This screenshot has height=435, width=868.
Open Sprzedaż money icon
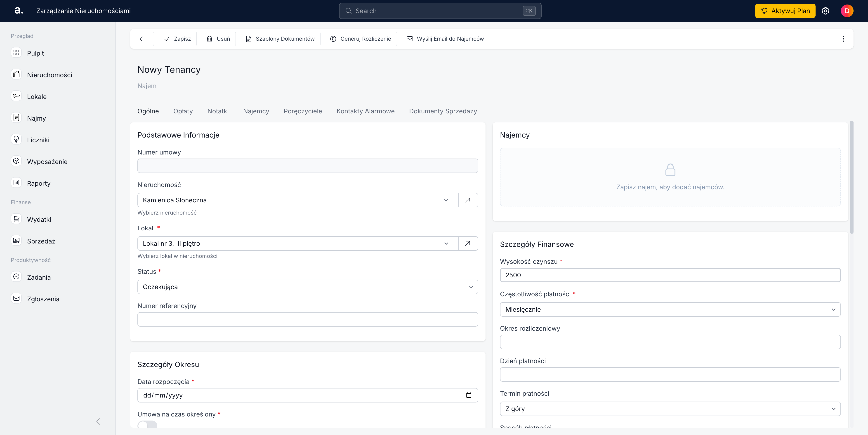point(16,241)
